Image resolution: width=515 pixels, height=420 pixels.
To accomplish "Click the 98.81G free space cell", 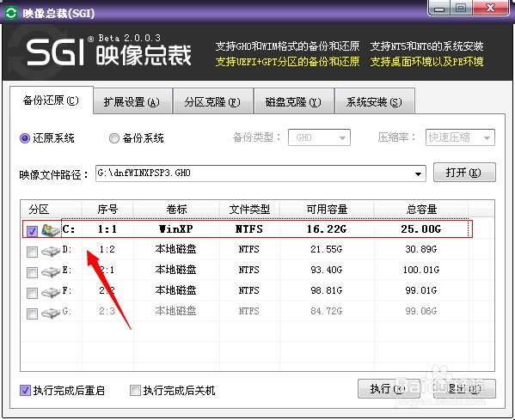I will (x=327, y=290).
